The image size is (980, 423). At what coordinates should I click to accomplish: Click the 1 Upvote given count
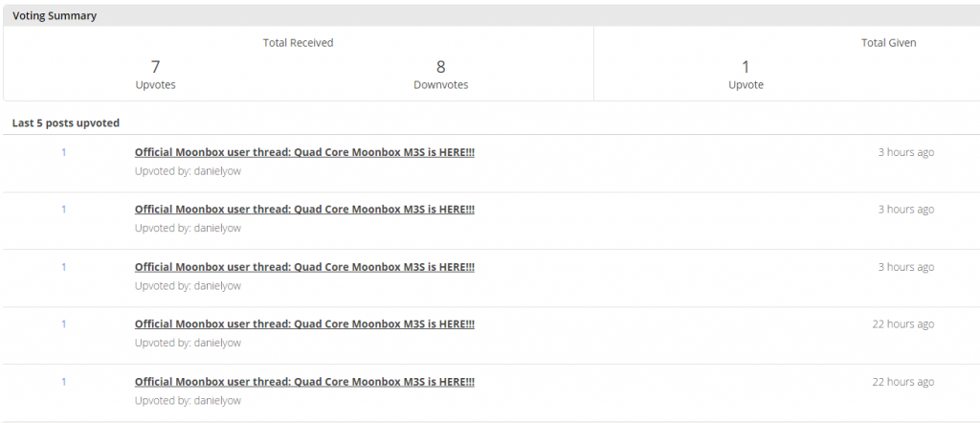pyautogui.click(x=746, y=67)
